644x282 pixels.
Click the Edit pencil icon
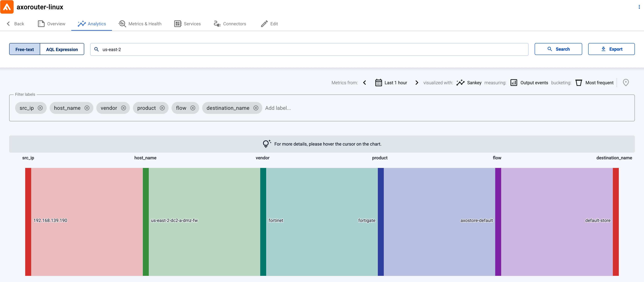264,23
